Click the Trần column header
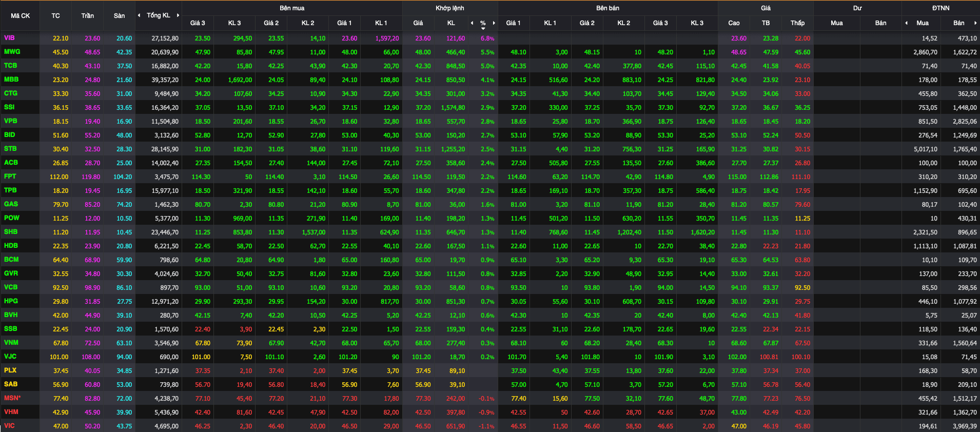This screenshot has width=980, height=432. [x=87, y=16]
